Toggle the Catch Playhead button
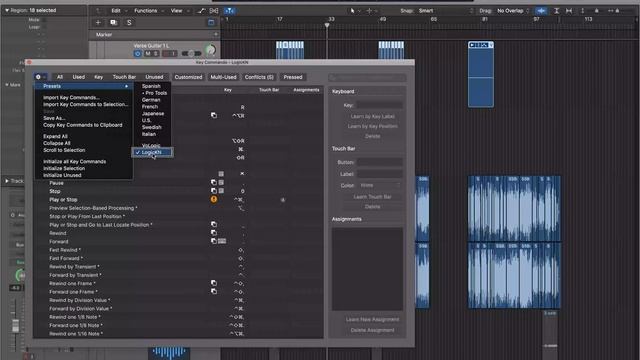 coord(229,11)
